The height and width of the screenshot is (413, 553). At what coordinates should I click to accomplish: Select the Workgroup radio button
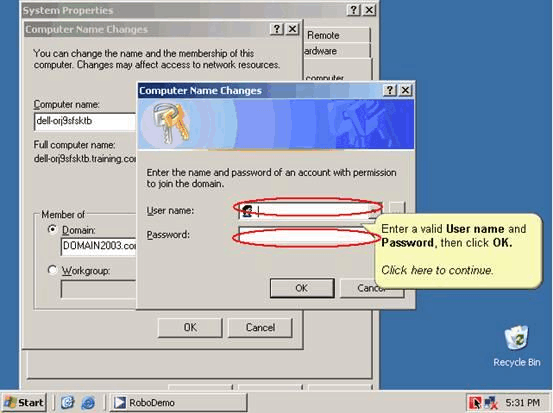point(53,270)
